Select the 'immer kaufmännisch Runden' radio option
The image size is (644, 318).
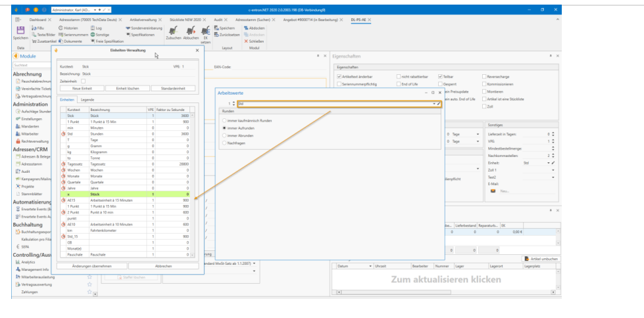coord(226,121)
